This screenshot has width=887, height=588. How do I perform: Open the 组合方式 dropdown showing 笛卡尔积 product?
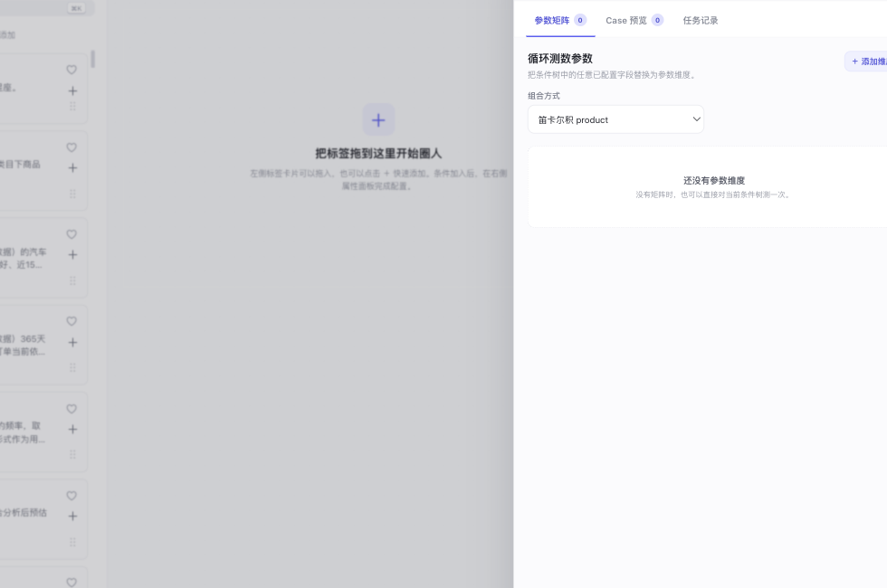[x=615, y=119]
